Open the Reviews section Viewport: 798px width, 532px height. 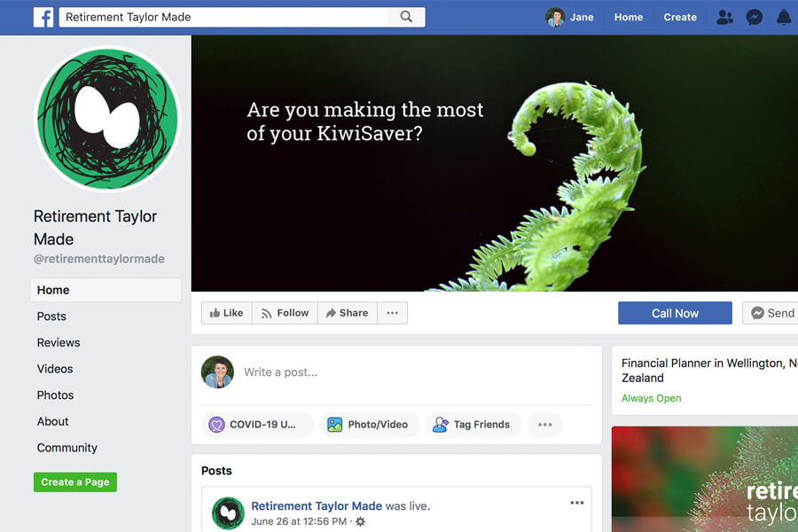coord(59,342)
